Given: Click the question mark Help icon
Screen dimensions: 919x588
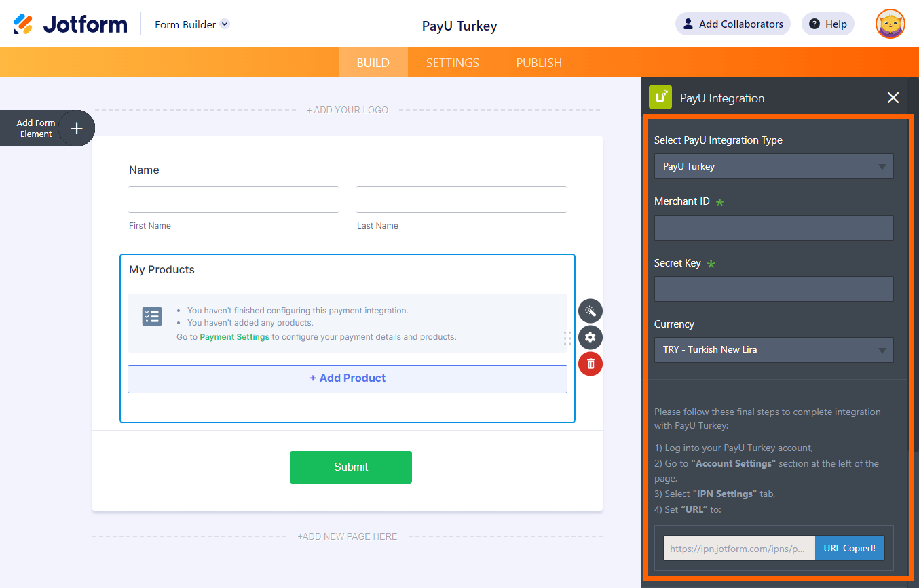Looking at the screenshot, I should [814, 24].
